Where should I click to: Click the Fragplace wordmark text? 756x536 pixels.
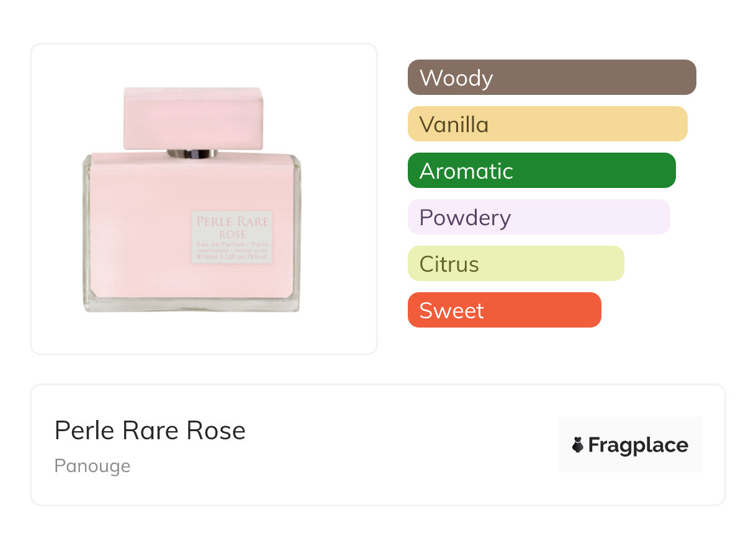(x=638, y=445)
